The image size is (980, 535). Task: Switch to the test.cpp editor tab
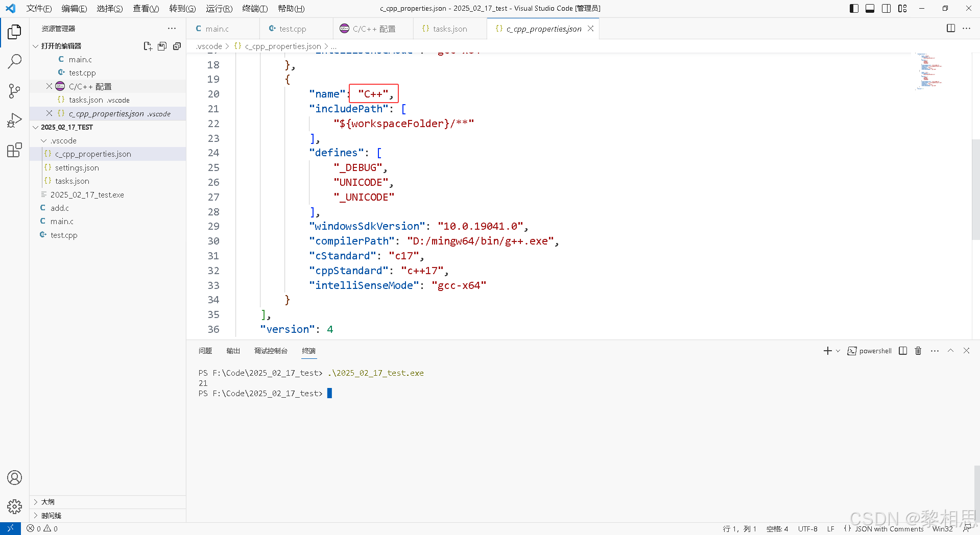296,29
